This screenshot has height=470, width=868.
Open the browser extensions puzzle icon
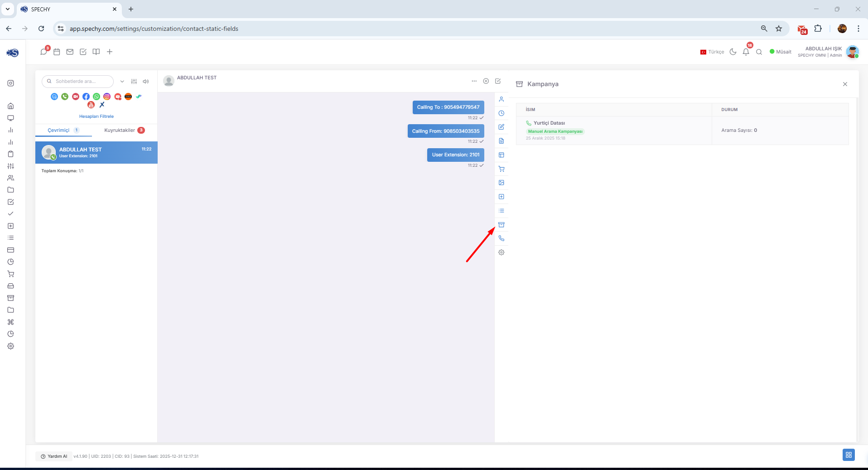(x=818, y=29)
